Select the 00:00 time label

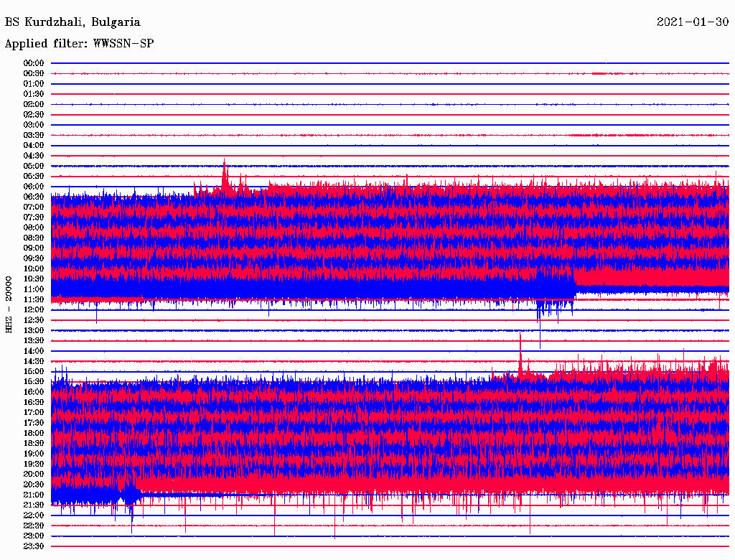tap(34, 63)
